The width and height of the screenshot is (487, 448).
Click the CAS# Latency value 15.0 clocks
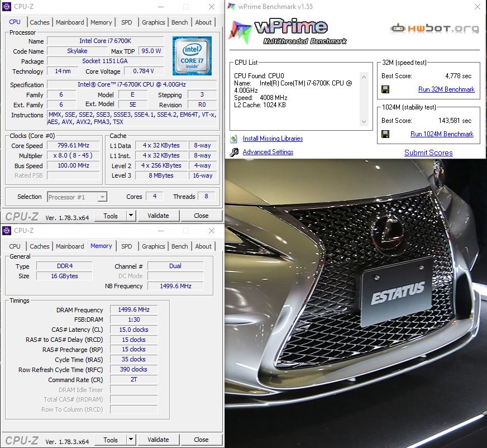coord(134,330)
